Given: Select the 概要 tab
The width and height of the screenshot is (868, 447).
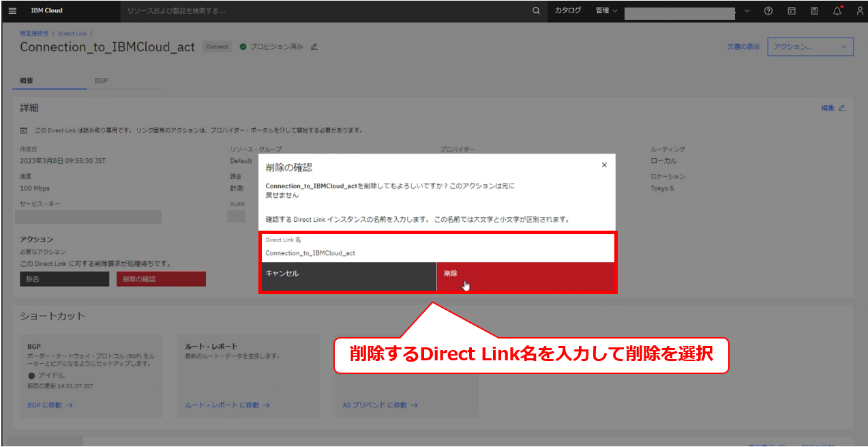Looking at the screenshot, I should click(27, 81).
